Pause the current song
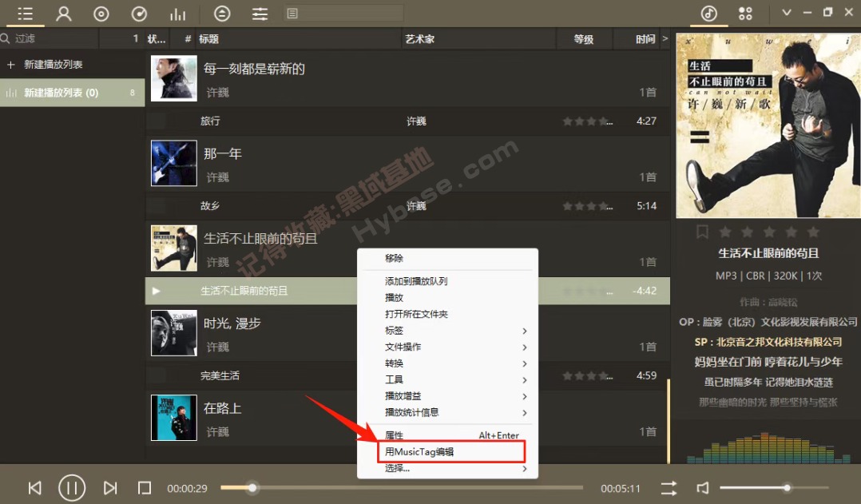This screenshot has height=504, width=861. [72, 487]
